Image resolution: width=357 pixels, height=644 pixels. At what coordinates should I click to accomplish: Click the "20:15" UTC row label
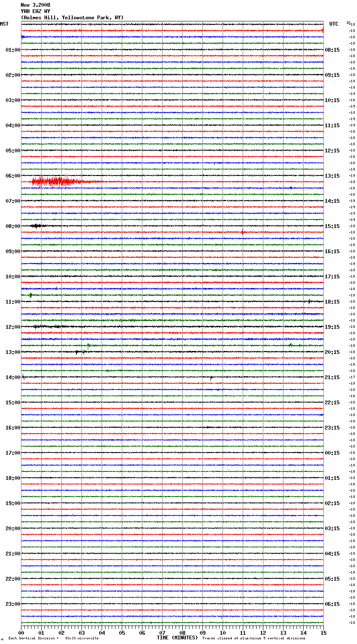point(332,352)
